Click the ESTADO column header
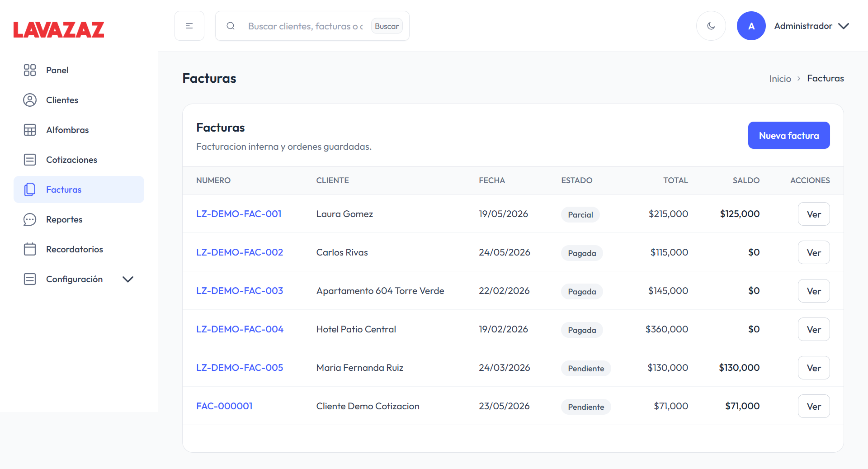This screenshot has height=469, width=868. tap(577, 180)
